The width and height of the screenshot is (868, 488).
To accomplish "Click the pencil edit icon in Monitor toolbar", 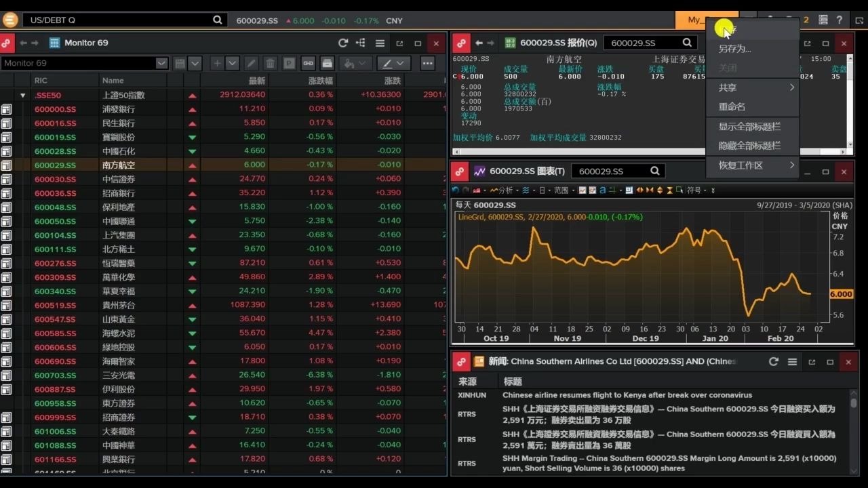I will click(252, 63).
